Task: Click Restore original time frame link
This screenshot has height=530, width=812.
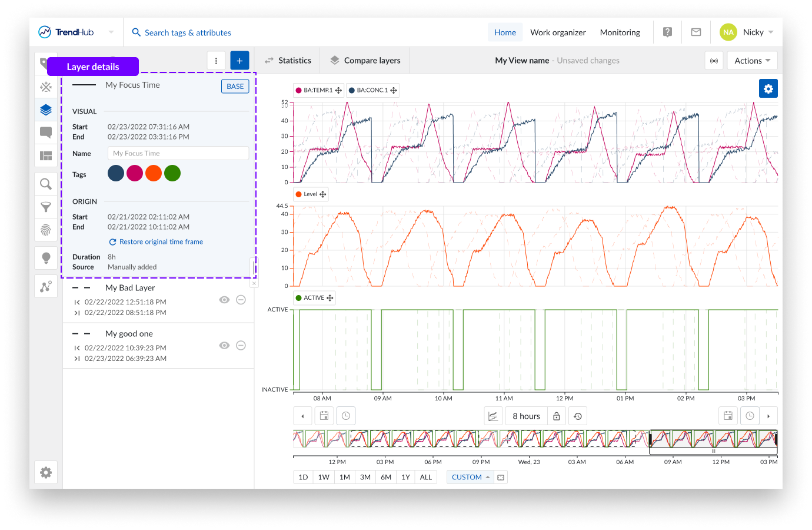Action: coord(161,242)
